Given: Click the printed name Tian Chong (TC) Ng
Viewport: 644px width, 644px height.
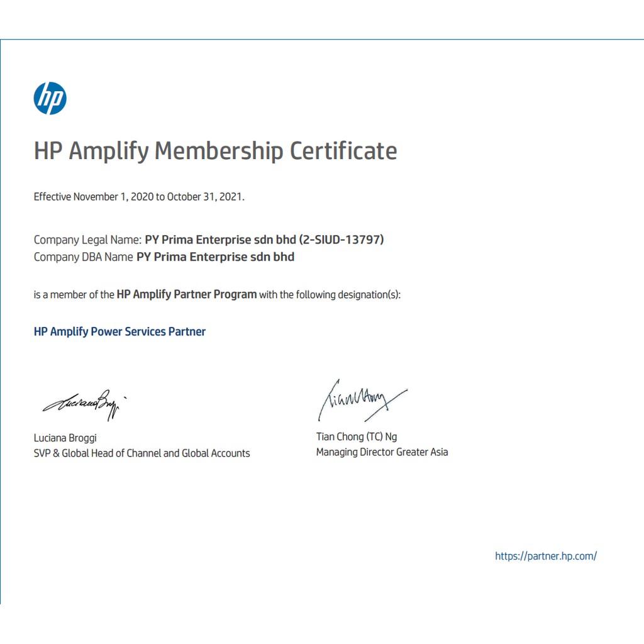Looking at the screenshot, I should click(x=357, y=436).
